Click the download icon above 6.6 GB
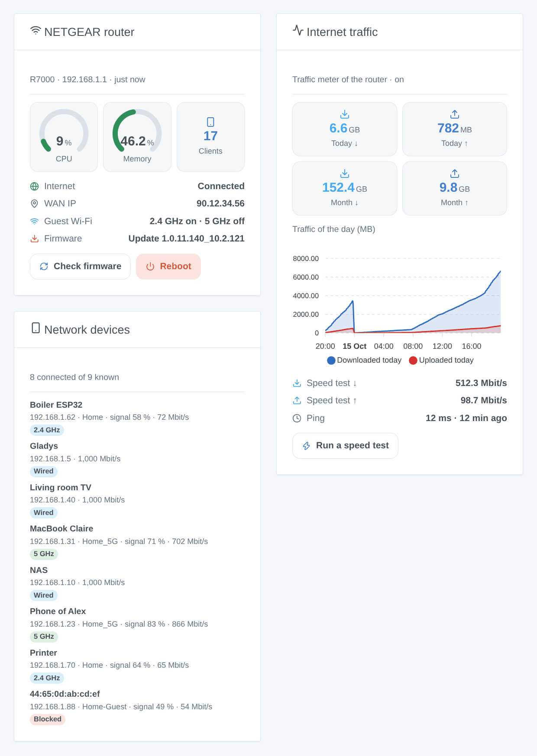The height and width of the screenshot is (756, 537). [x=345, y=114]
